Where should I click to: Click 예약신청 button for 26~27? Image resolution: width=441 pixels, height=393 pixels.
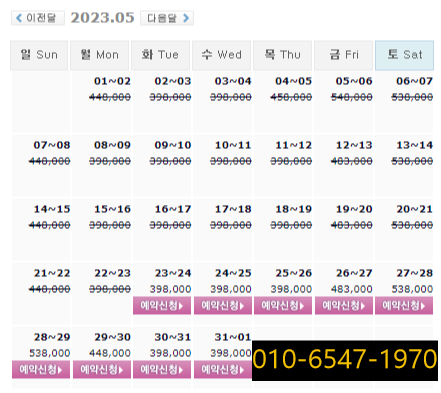pos(344,305)
